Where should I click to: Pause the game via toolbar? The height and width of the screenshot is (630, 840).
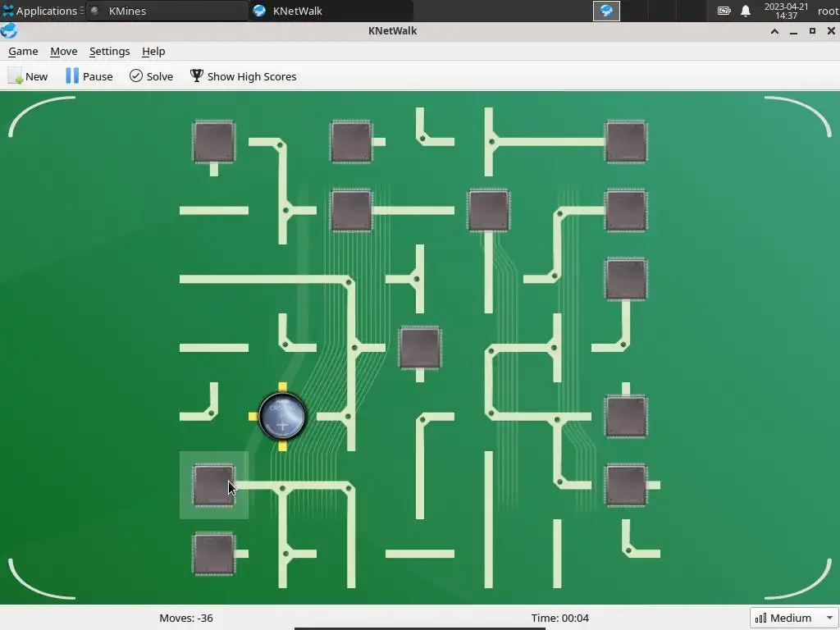point(89,76)
